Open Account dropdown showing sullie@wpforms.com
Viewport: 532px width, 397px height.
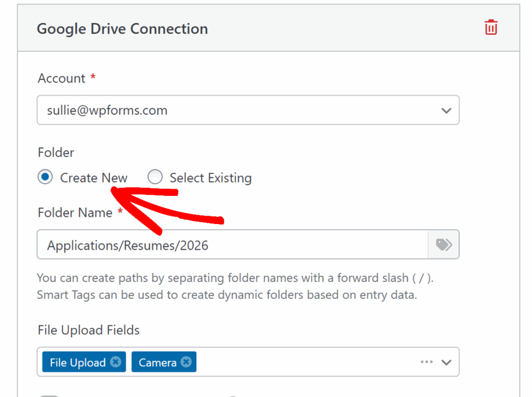click(239, 110)
